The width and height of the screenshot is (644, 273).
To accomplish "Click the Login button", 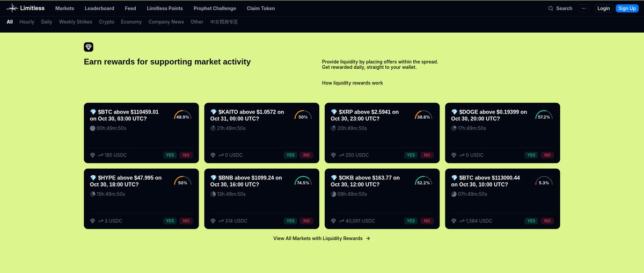I will (x=604, y=9).
